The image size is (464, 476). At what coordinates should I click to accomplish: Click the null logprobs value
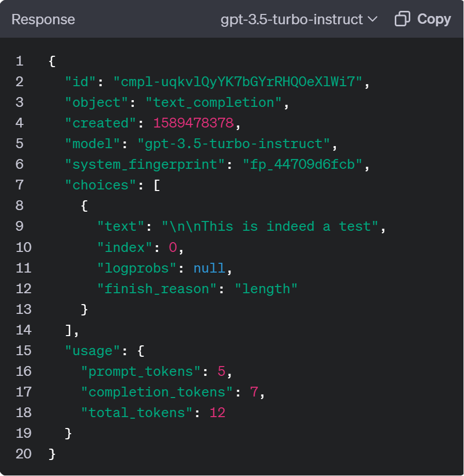point(209,268)
